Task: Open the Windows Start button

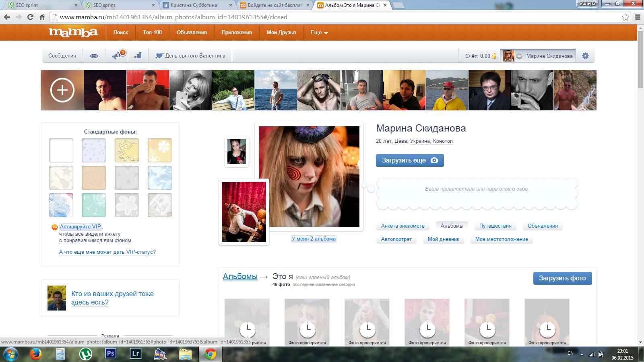Action: (x=10, y=354)
